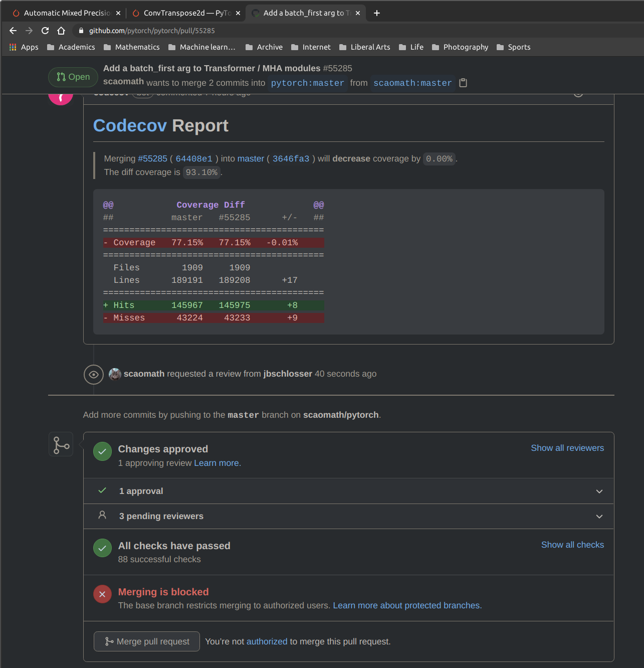Click the review request eye icon
The width and height of the screenshot is (644, 668).
94,375
